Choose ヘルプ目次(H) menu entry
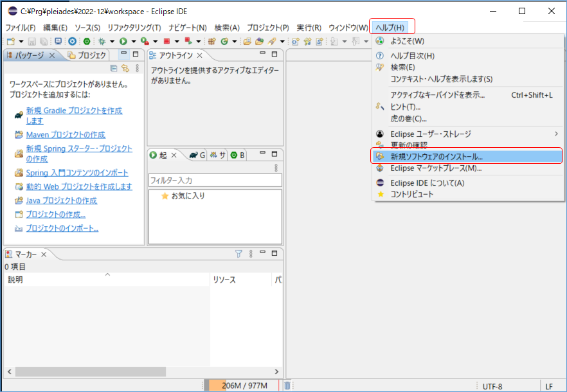Viewport: 567px width, 392px height. click(468, 56)
